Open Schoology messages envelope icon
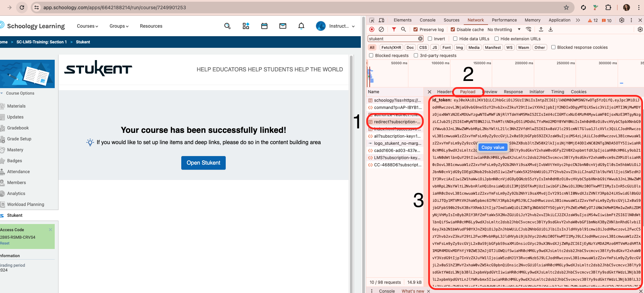 coord(283,26)
